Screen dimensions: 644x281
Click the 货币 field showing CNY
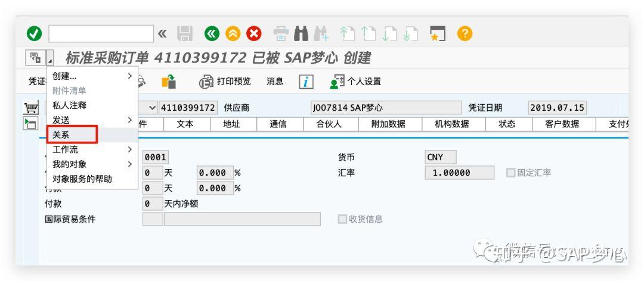click(x=441, y=158)
